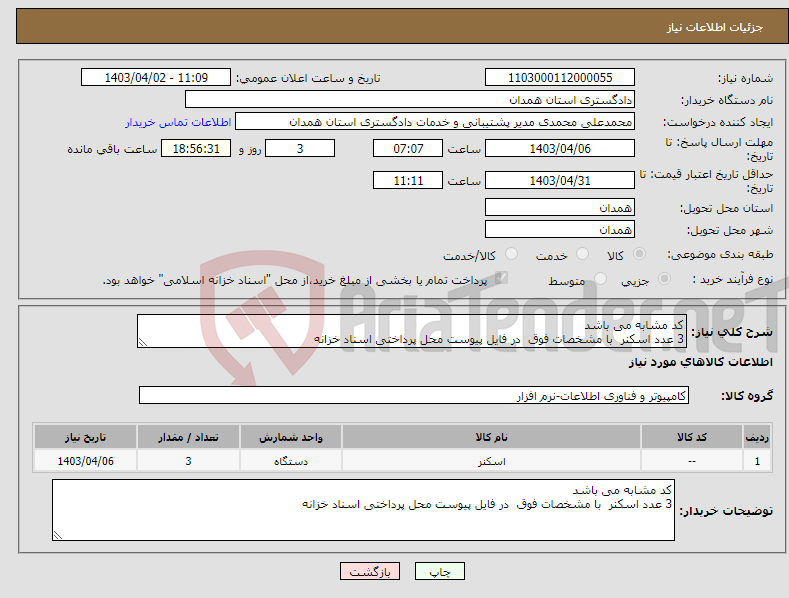
Task: Click the announcement date field 1403/04/02 - 11:09
Action: [x=155, y=78]
